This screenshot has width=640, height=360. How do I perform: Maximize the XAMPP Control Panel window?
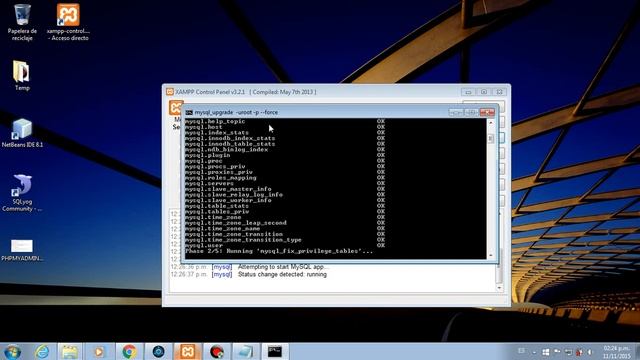coord(484,92)
